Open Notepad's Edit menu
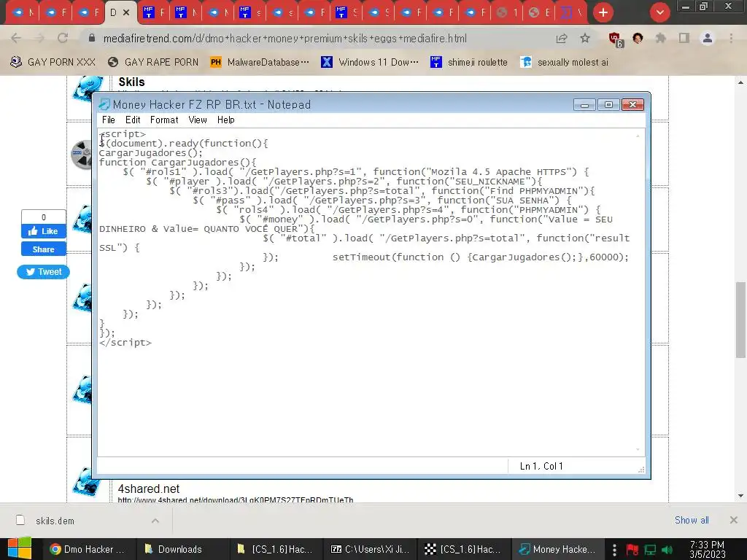The width and height of the screenshot is (747, 560). pos(133,120)
